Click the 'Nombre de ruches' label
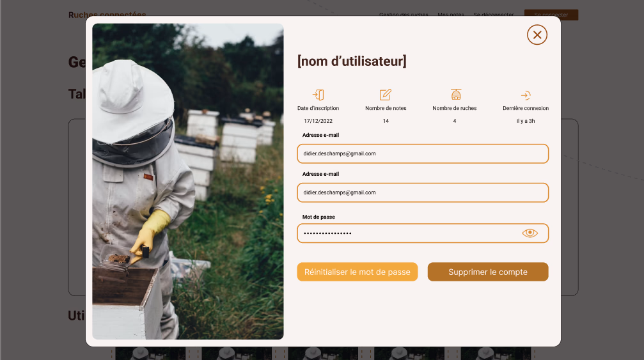This screenshot has width=644, height=360. [x=455, y=108]
